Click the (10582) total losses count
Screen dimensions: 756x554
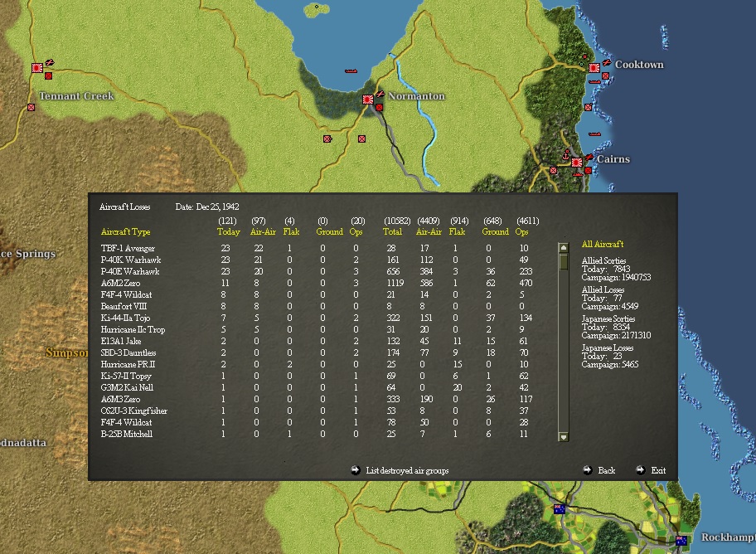(x=397, y=221)
